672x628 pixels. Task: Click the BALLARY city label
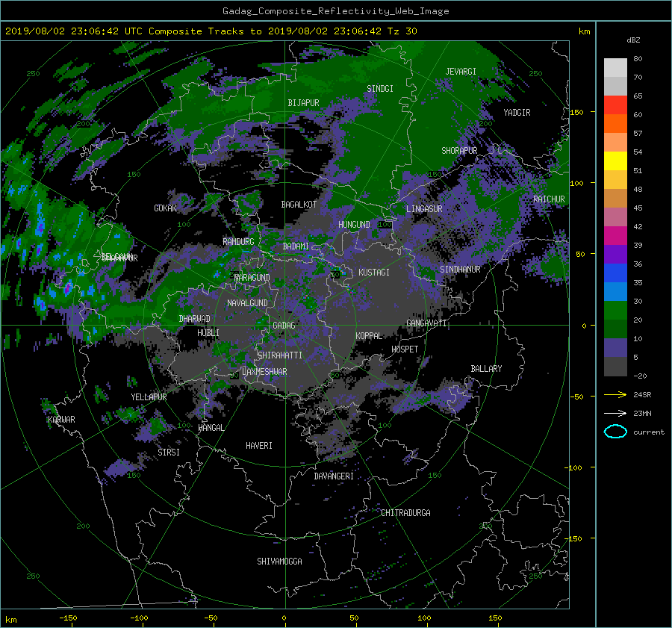(x=486, y=369)
